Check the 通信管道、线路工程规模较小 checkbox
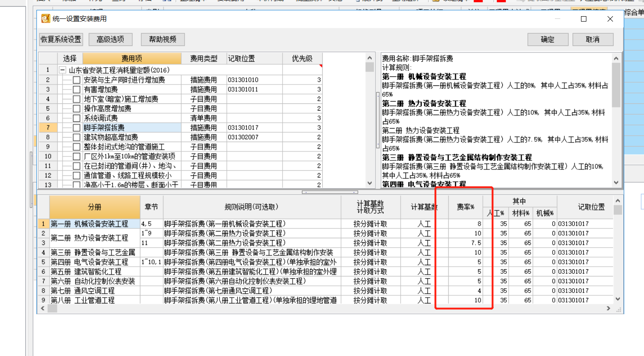 [77, 175]
